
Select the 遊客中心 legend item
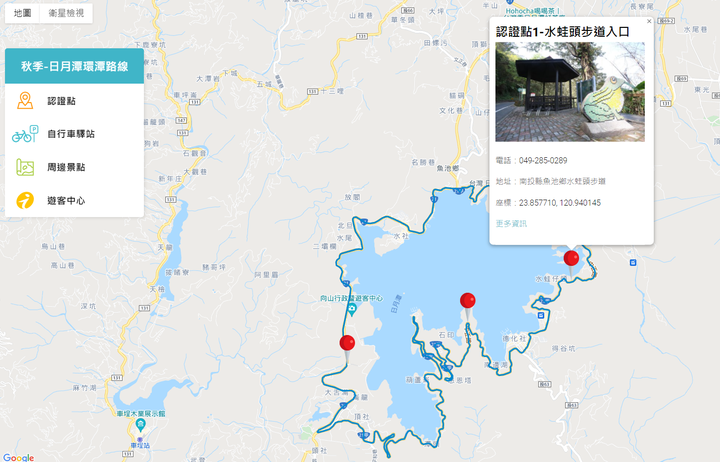74,201
